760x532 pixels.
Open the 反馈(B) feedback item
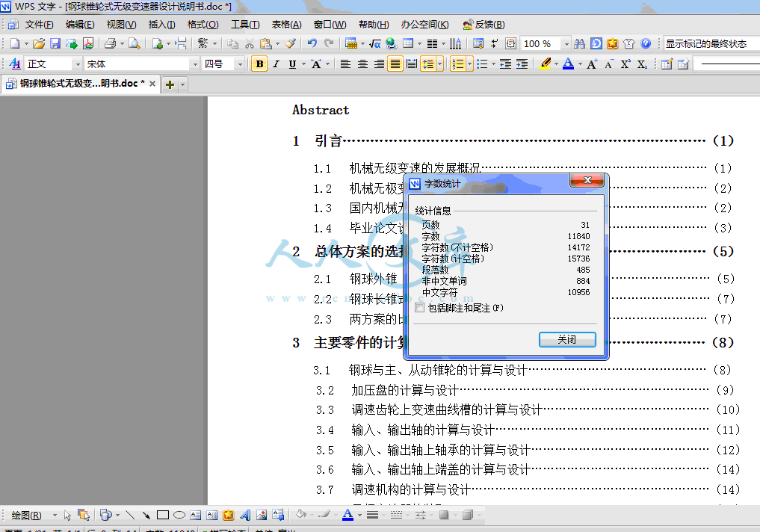pos(484,24)
